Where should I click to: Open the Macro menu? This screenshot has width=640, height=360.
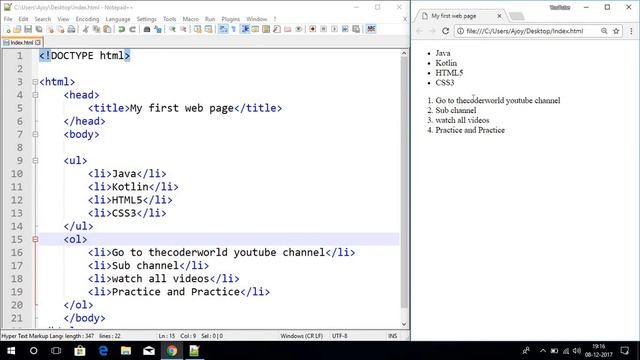click(191, 19)
